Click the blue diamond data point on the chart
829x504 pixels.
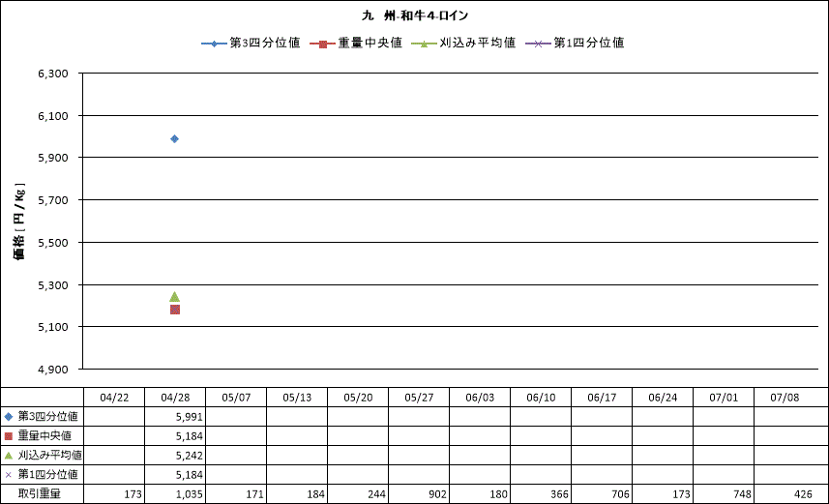(174, 139)
